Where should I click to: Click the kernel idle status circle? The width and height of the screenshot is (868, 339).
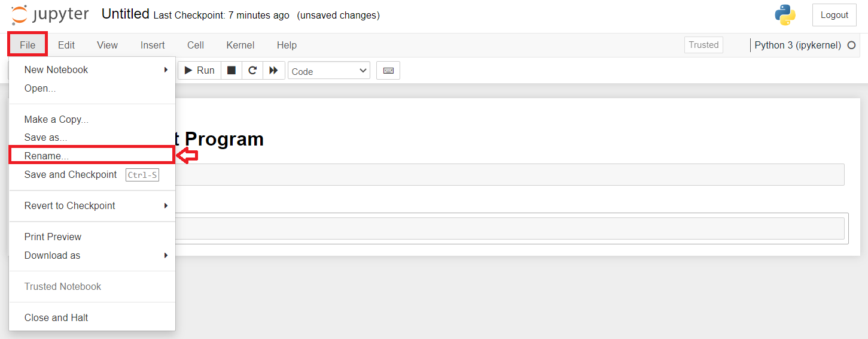pos(852,45)
